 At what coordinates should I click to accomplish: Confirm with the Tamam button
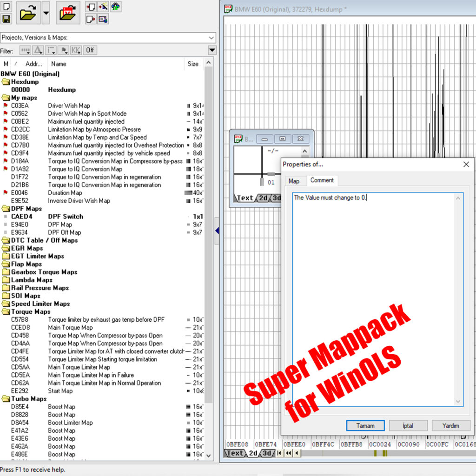pyautogui.click(x=365, y=425)
